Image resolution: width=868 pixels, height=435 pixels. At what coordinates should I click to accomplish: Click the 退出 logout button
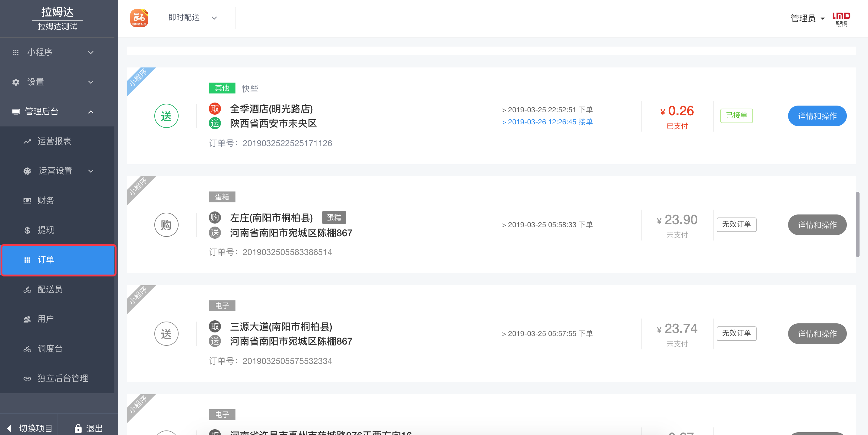click(88, 428)
